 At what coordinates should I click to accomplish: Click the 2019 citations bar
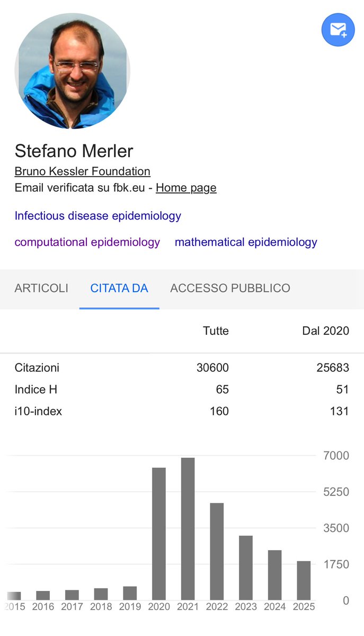click(130, 593)
